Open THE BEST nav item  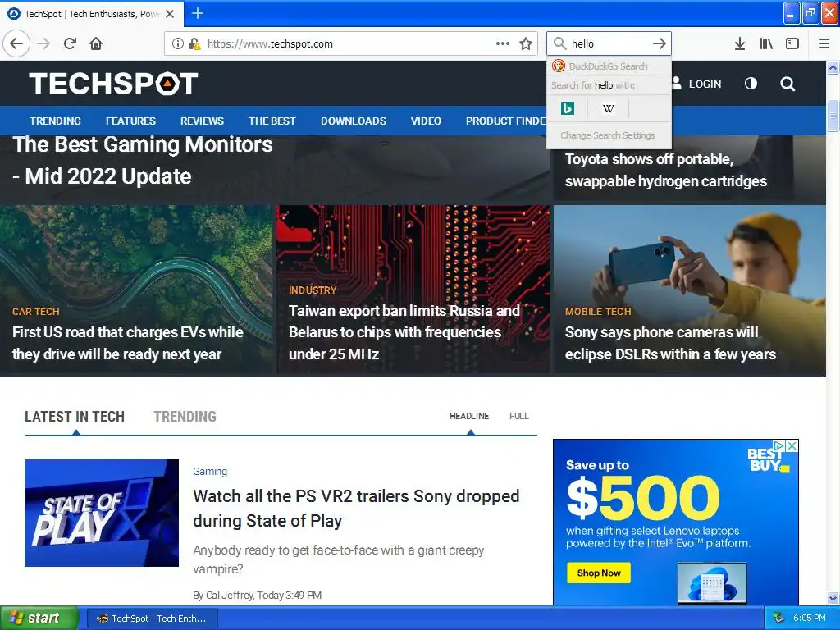(x=272, y=121)
